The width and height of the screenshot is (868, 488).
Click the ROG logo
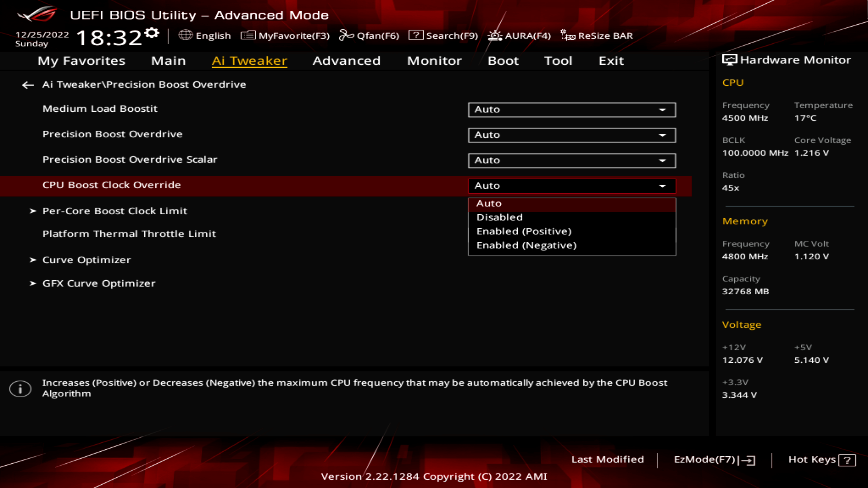[x=37, y=14]
